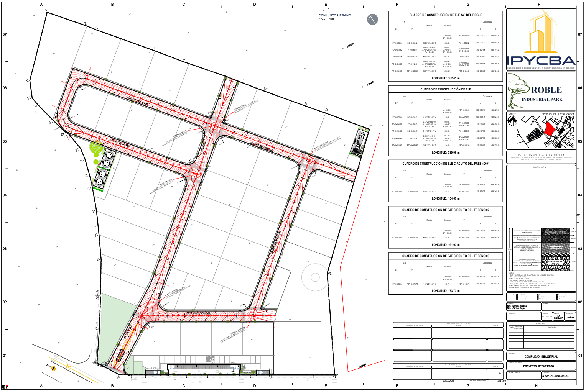This screenshot has width=586, height=392.
Task: Click the large circular roundabout outline near vertex 12
Action: [315, 277]
